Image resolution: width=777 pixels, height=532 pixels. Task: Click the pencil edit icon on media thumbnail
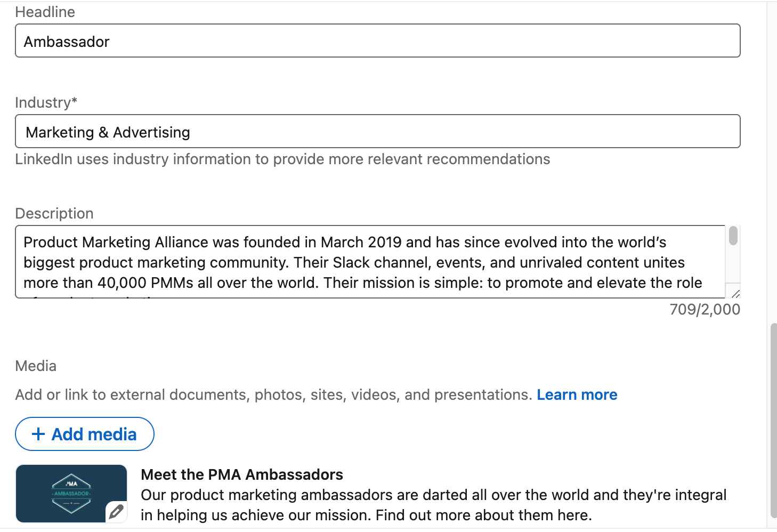116,512
